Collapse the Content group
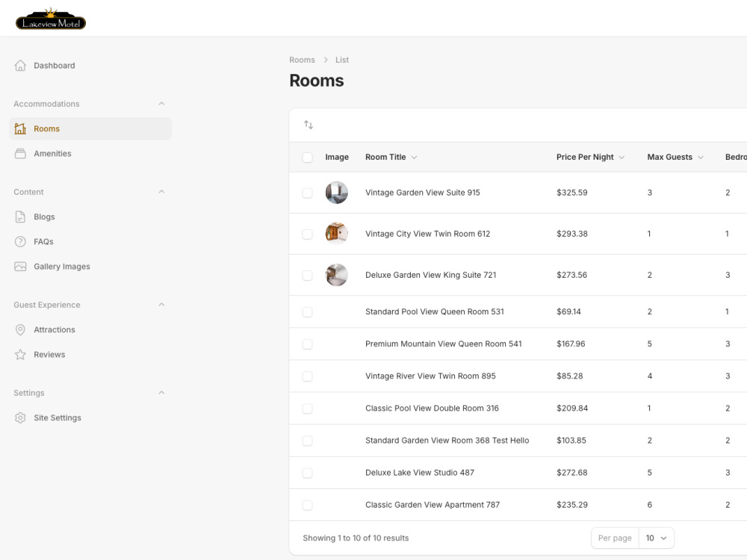This screenshot has width=747, height=560. tap(161, 191)
